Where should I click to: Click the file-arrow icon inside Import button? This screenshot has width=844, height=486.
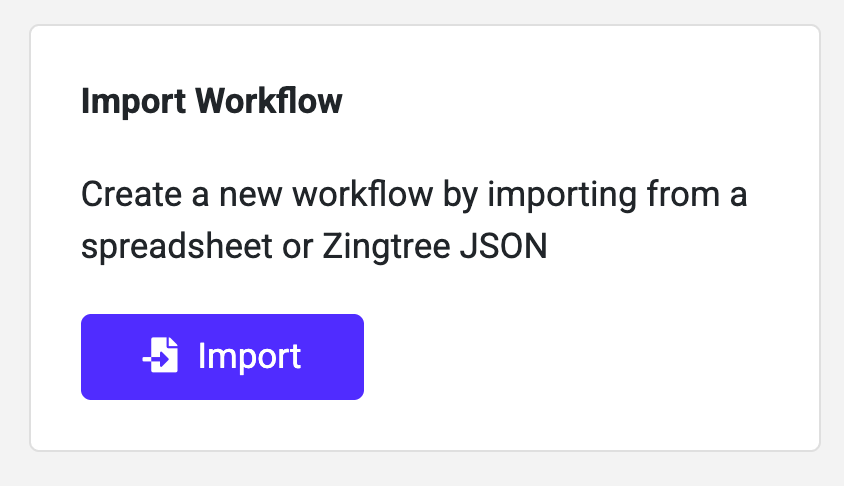pos(161,356)
